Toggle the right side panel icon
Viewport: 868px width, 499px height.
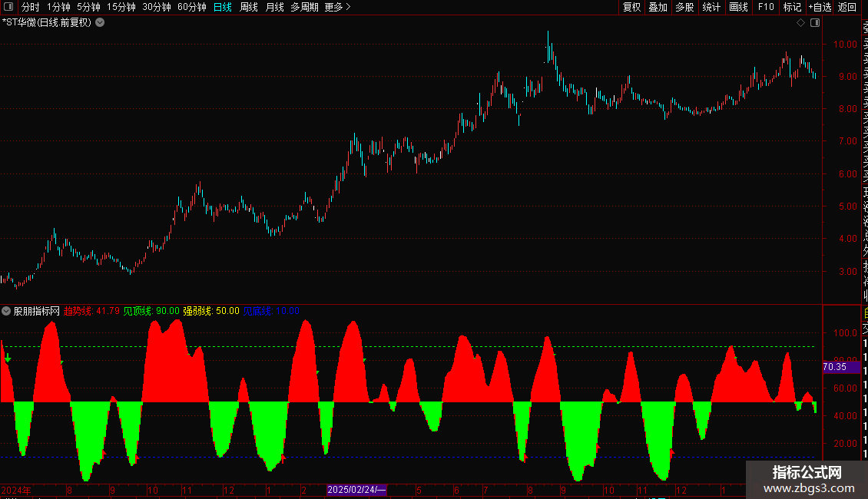pyautogui.click(x=815, y=23)
